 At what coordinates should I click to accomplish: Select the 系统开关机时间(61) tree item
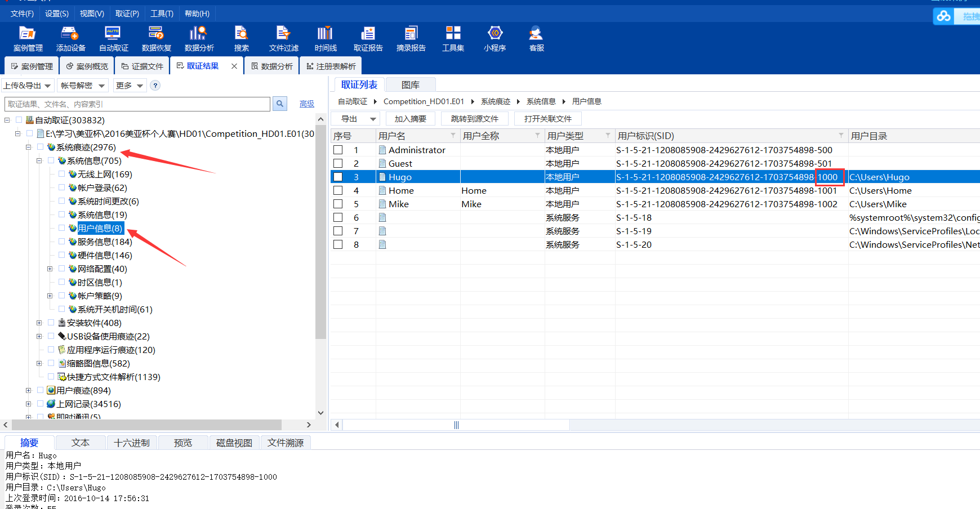(x=115, y=309)
